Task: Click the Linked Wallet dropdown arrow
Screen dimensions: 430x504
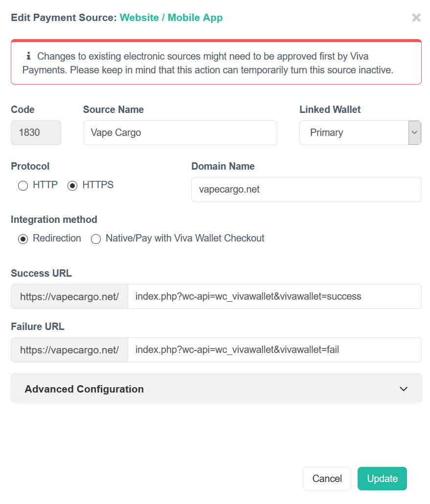Action: tap(413, 132)
